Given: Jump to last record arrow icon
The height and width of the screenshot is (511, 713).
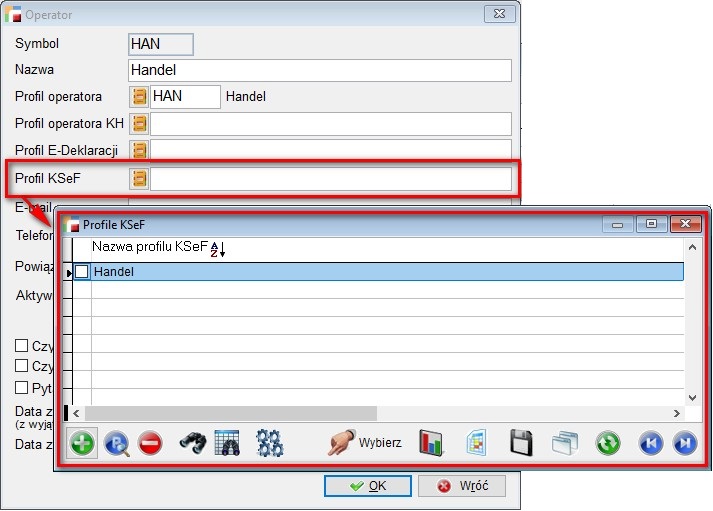Looking at the screenshot, I should (684, 443).
